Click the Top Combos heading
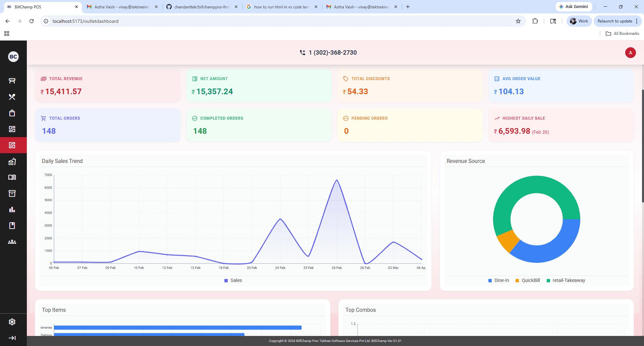Image resolution: width=644 pixels, height=346 pixels. click(361, 310)
